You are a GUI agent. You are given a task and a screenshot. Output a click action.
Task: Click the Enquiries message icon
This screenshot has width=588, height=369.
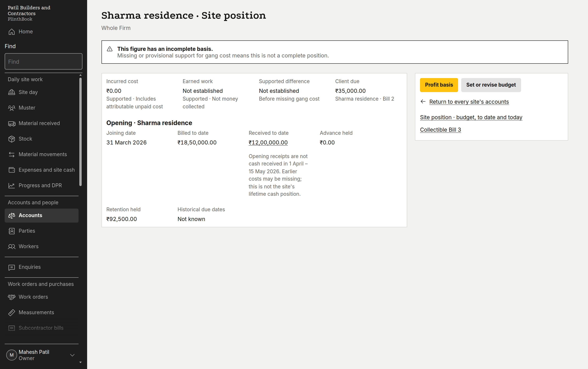[x=11, y=267]
